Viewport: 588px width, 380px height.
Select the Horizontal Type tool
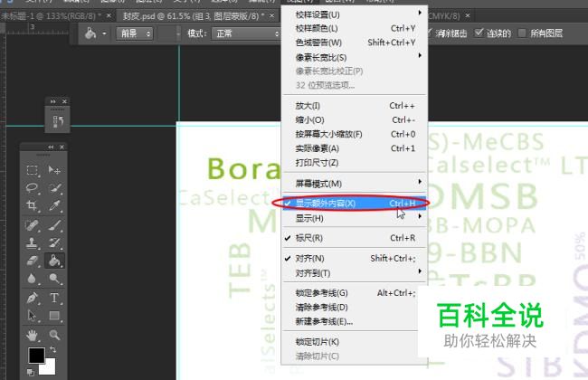(54, 298)
